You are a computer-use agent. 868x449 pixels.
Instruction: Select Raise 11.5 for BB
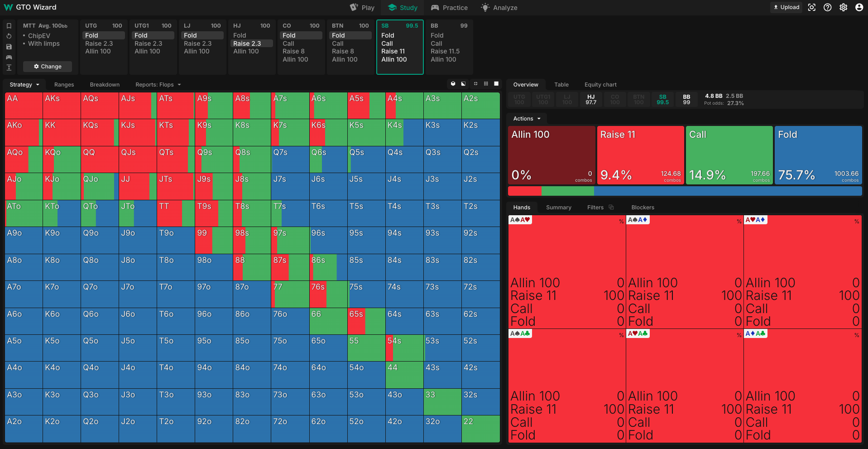(449, 51)
